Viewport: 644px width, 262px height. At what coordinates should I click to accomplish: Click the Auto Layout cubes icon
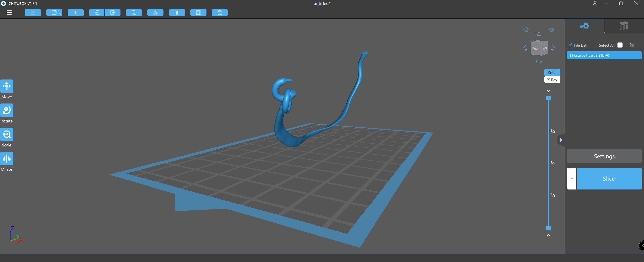[155, 13]
